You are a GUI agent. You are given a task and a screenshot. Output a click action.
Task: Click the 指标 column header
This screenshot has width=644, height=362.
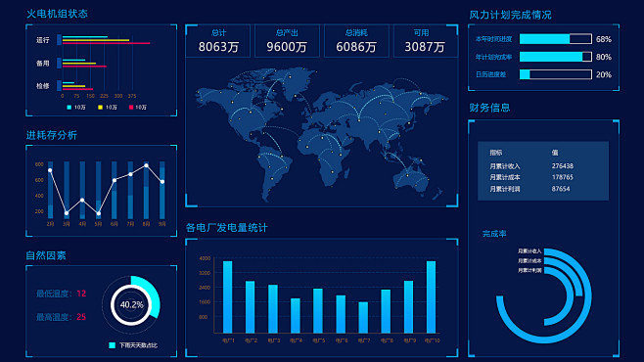pyautogui.click(x=496, y=153)
